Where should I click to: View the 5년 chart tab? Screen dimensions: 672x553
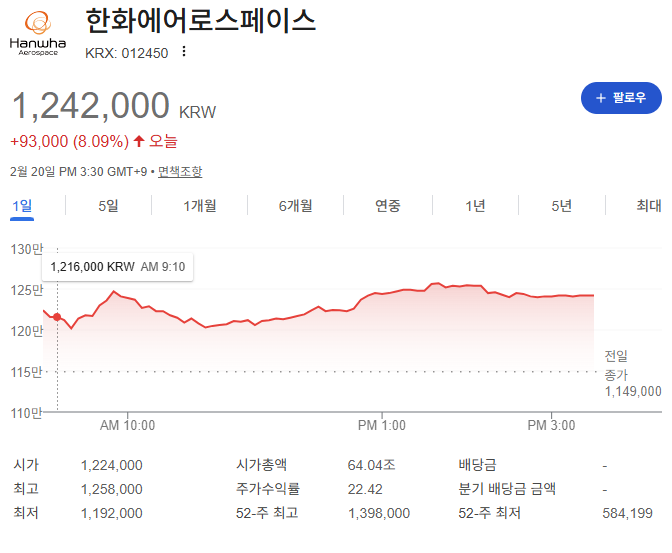coord(562,206)
